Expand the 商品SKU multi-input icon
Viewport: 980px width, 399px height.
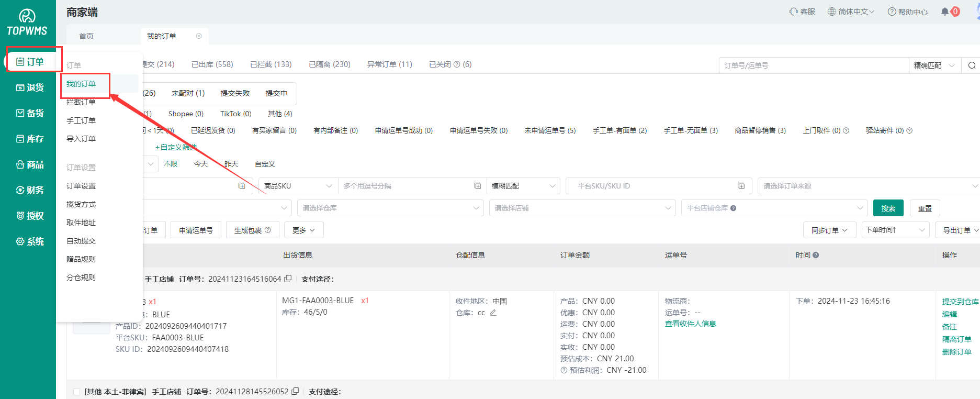478,186
